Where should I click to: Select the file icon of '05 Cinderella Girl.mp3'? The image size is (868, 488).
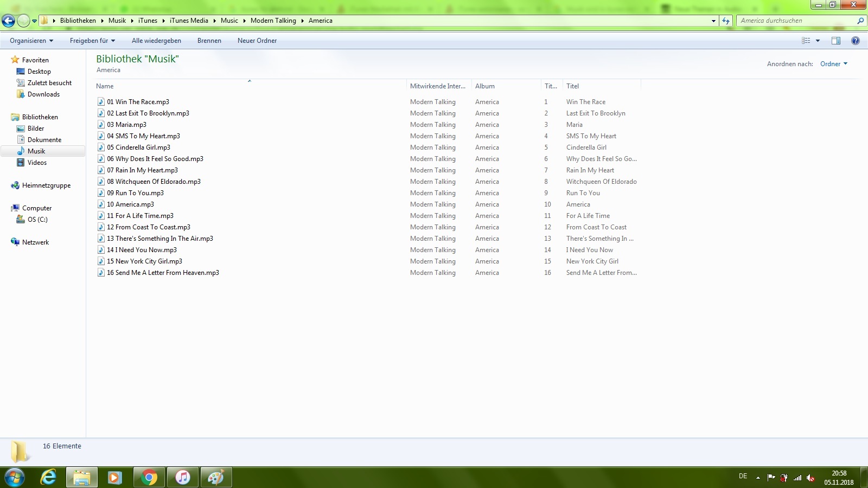click(x=101, y=147)
